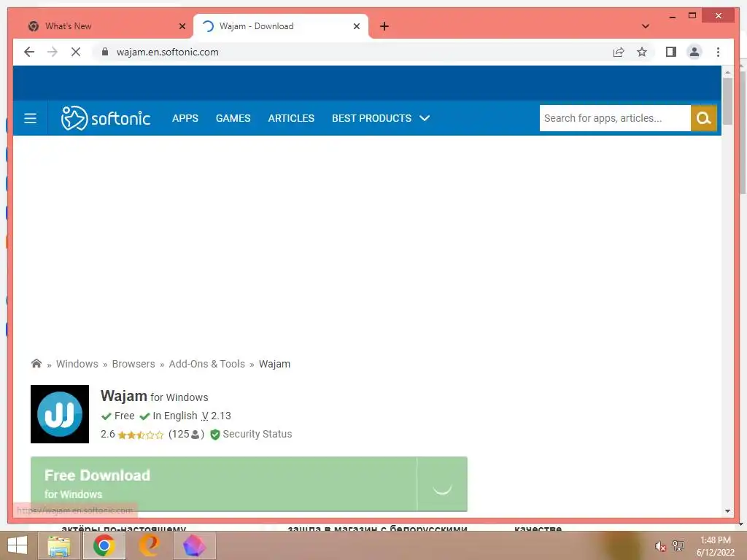
Task: Click the orange search magnifier button
Action: (704, 118)
